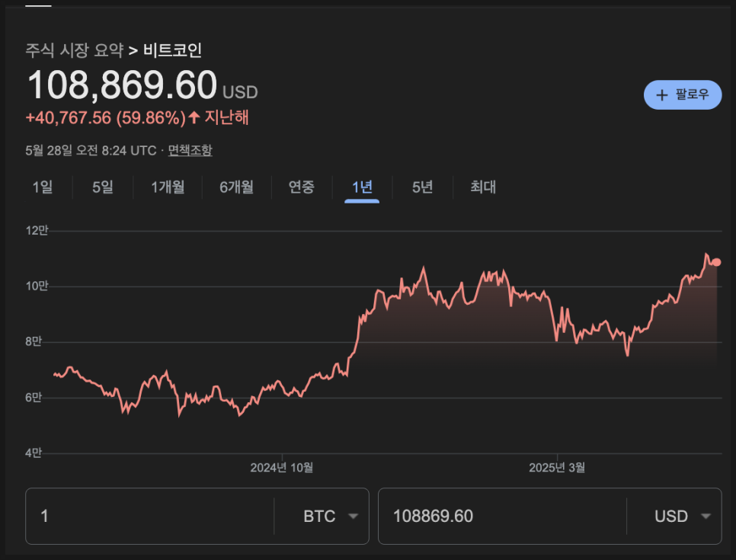Go to 주식 시장 요약 breadcrumb

point(74,50)
